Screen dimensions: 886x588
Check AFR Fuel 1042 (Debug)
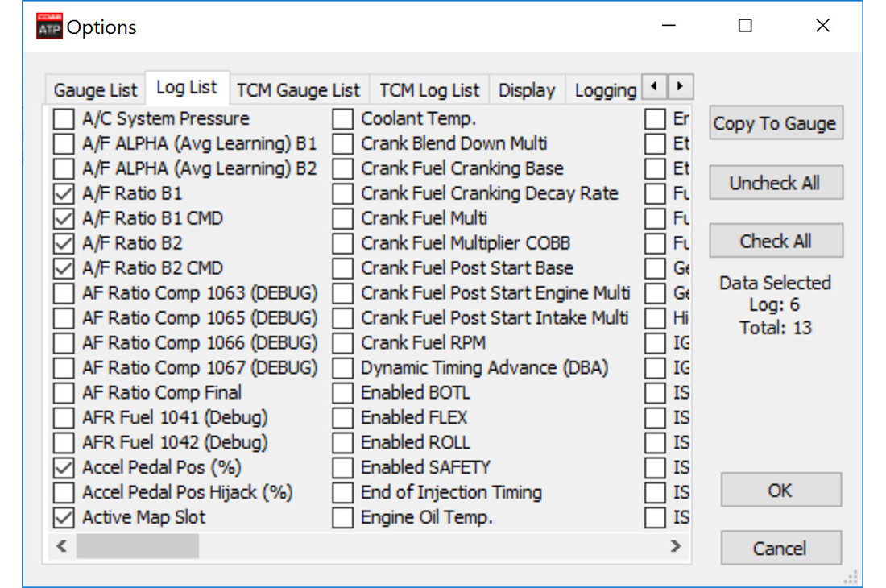tap(64, 443)
